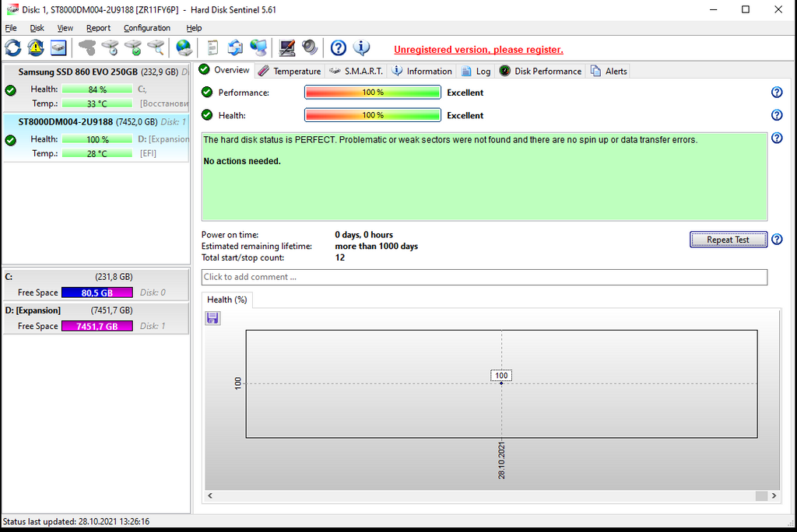Click the blue refresh arrows toolbar icon

click(12, 48)
